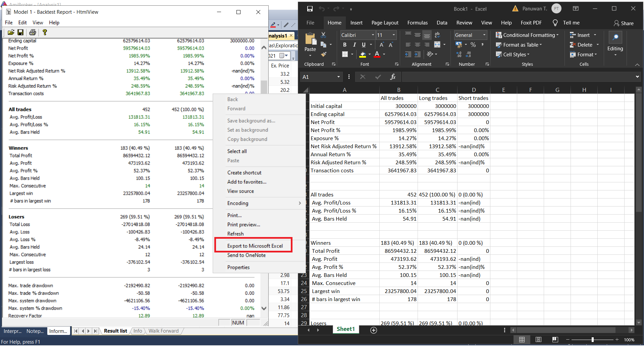Switch to Page Layout view in Excel status bar
The width and height of the screenshot is (644, 346).
538,340
